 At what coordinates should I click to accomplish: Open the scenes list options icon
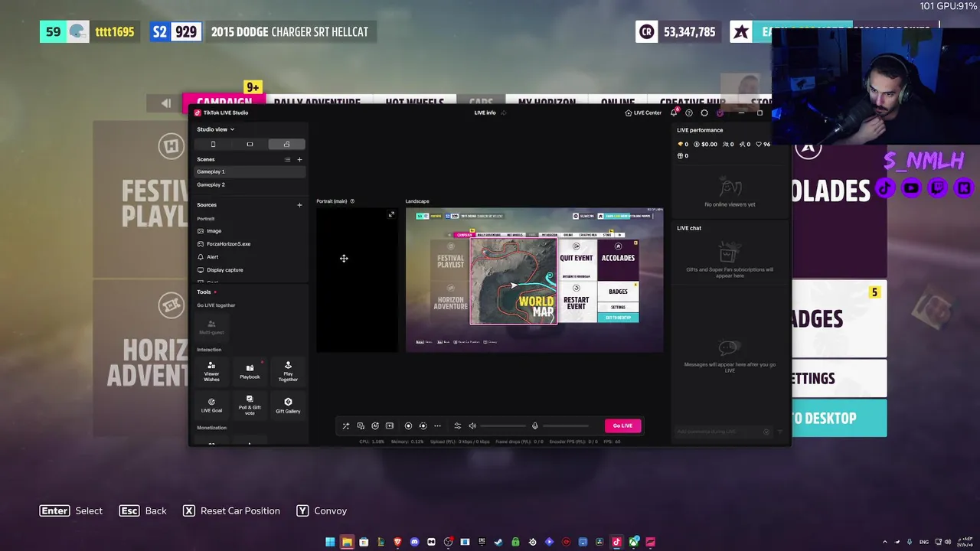(287, 159)
